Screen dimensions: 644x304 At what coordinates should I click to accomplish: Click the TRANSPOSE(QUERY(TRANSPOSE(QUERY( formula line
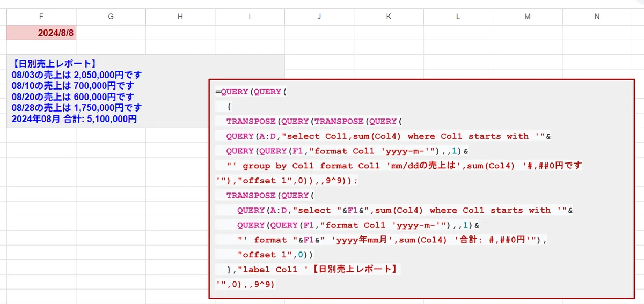[x=314, y=121]
